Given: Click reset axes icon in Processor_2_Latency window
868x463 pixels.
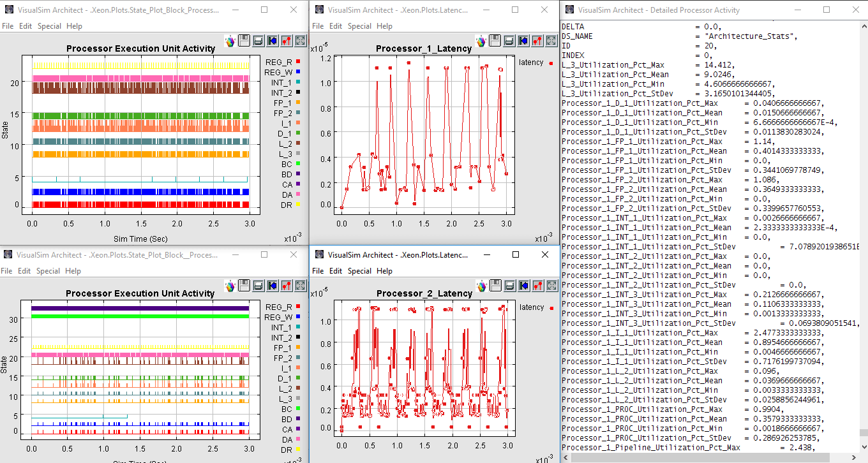Looking at the screenshot, I should tap(523, 286).
